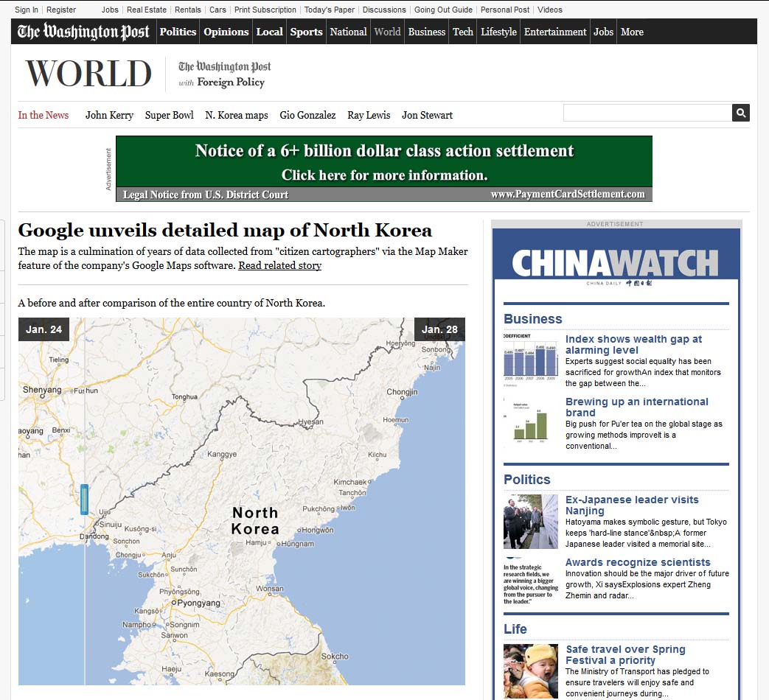
Task: Expand the More menu in navigation
Action: (x=632, y=32)
